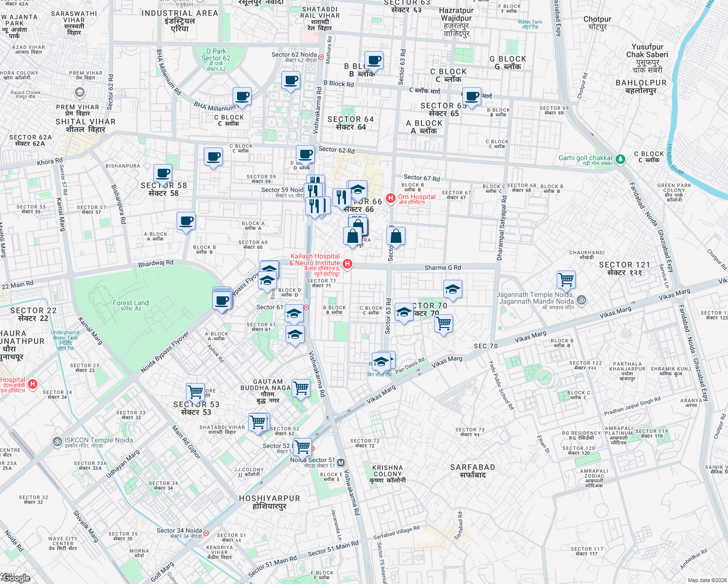728x584 pixels.
Task: Click the Kailash Hospital & Neuro Institute marker
Action: pyautogui.click(x=347, y=263)
